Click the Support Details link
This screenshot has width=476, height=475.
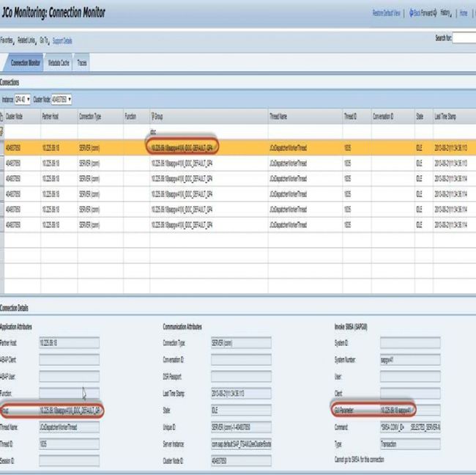(62, 41)
